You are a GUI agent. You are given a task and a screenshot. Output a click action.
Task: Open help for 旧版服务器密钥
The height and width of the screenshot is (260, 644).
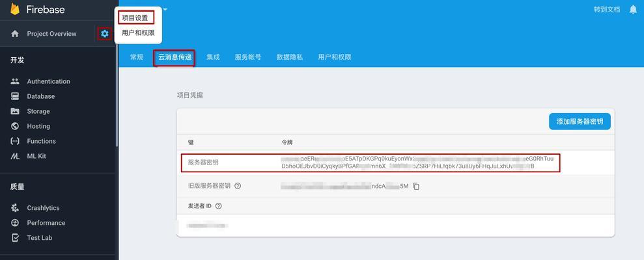point(238,186)
